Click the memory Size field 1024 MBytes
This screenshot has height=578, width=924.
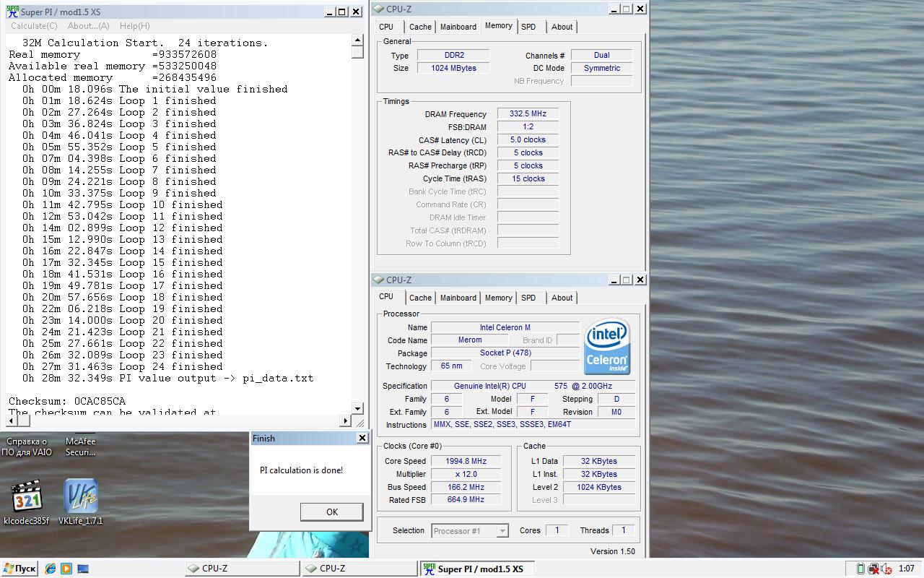click(453, 68)
